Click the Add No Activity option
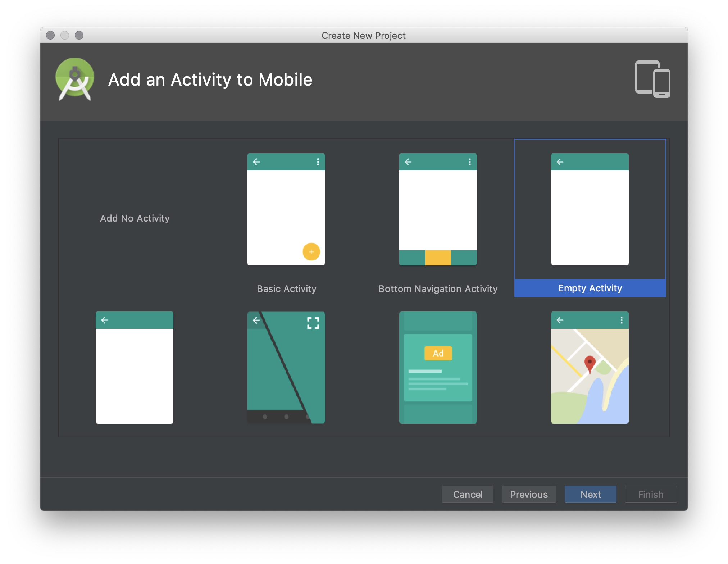Screen dimensions: 728x564 (135, 218)
